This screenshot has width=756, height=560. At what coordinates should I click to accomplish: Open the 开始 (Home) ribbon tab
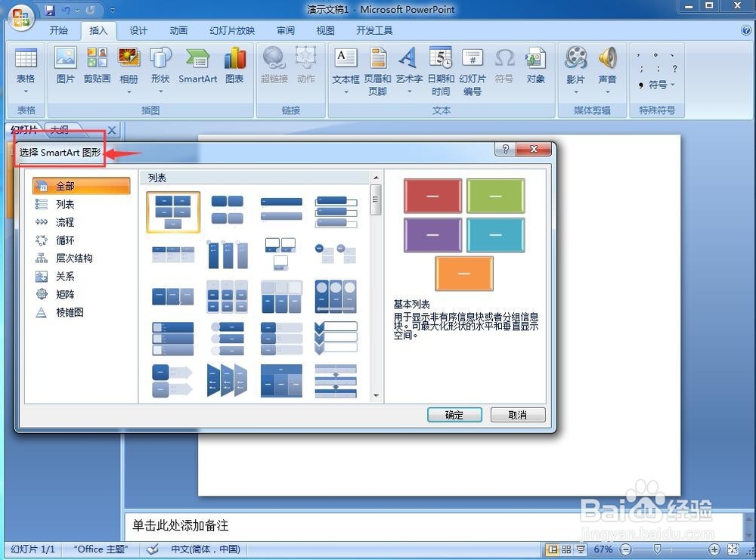(58, 31)
